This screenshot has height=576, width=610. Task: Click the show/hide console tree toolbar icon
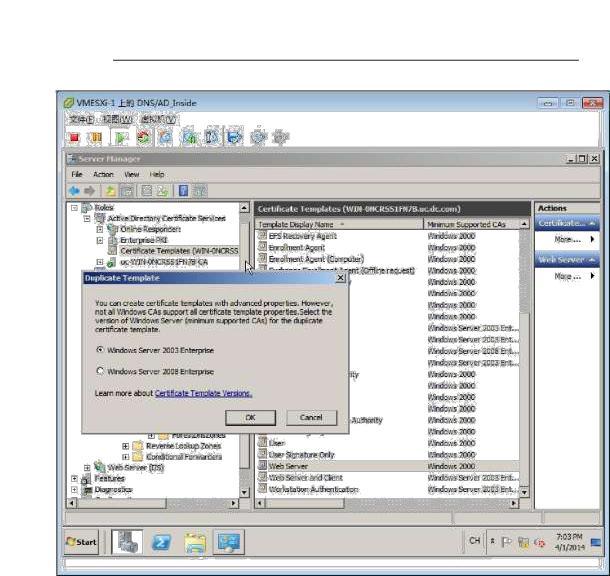(x=127, y=191)
